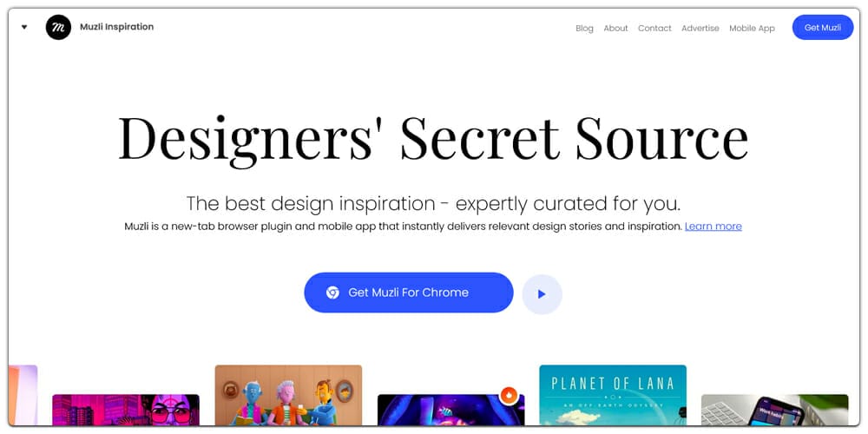Open the neon pink city illustration thumbnail
The image size is (868, 434).
(x=126, y=411)
